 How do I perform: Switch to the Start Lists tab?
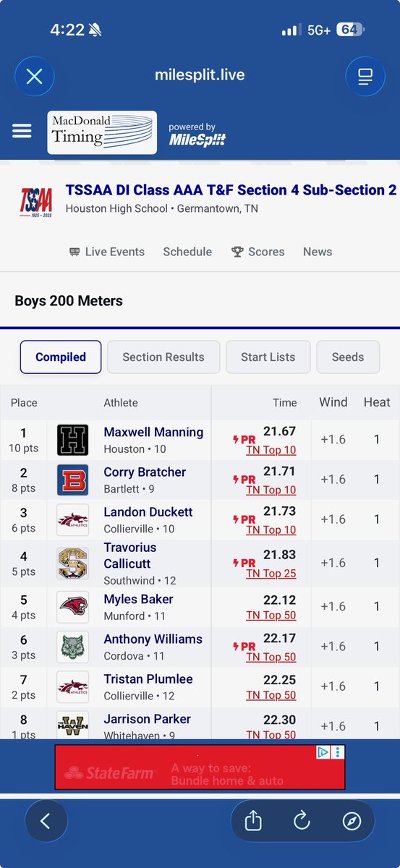268,357
